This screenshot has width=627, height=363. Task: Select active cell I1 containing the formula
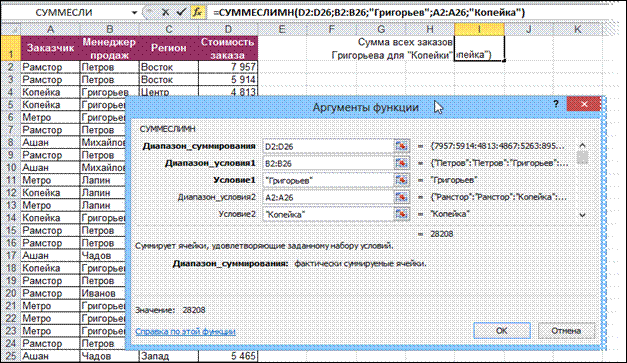pyautogui.click(x=479, y=48)
